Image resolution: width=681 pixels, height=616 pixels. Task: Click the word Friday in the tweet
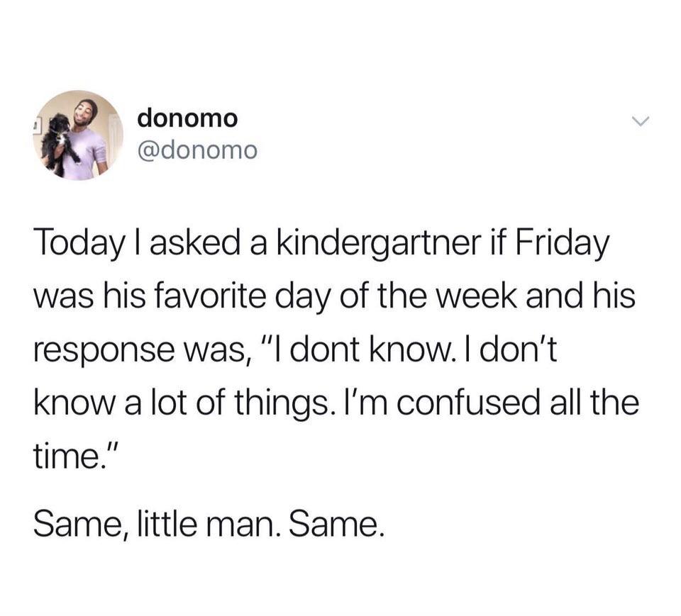tap(564, 242)
